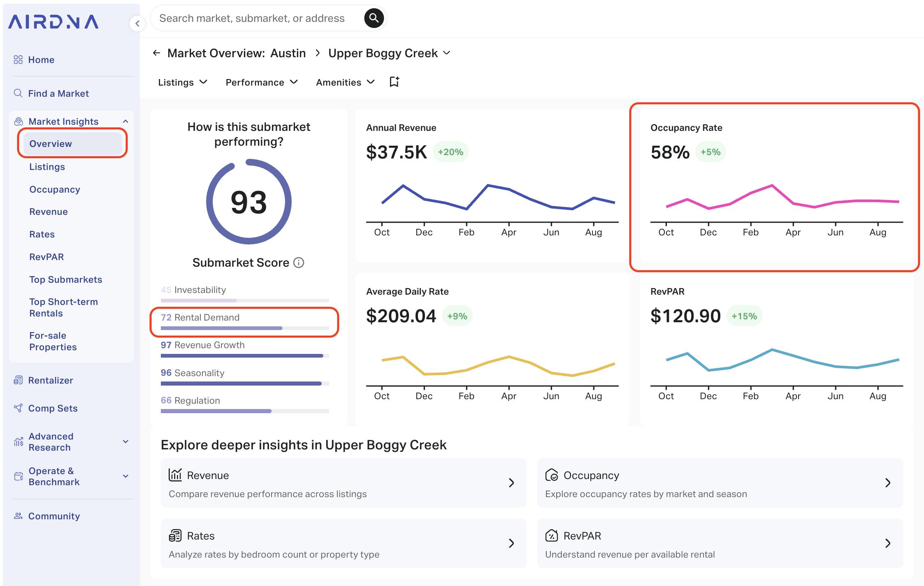Open Home using its grid icon
The width and height of the screenshot is (924, 586).
18,59
